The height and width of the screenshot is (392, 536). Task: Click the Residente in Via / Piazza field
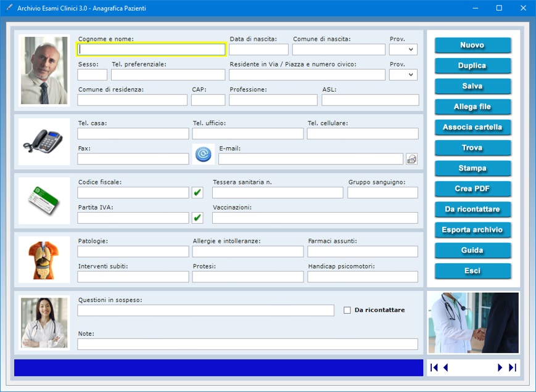(x=307, y=75)
